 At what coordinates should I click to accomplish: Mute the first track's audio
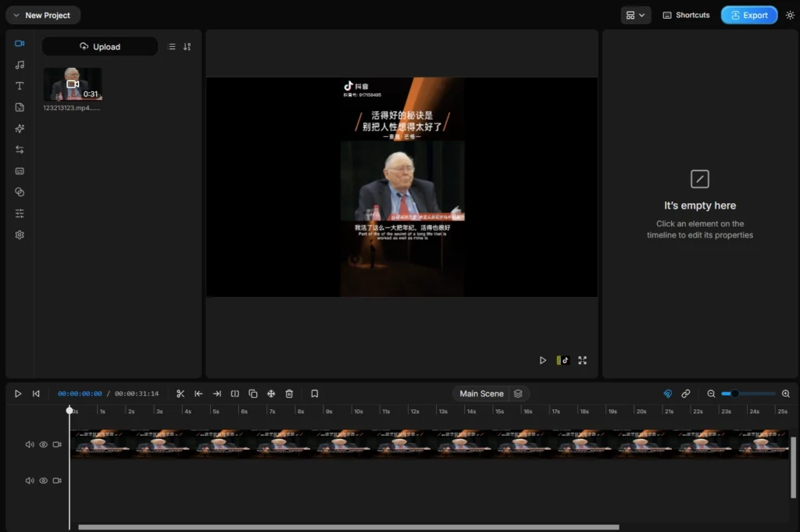[30, 445]
